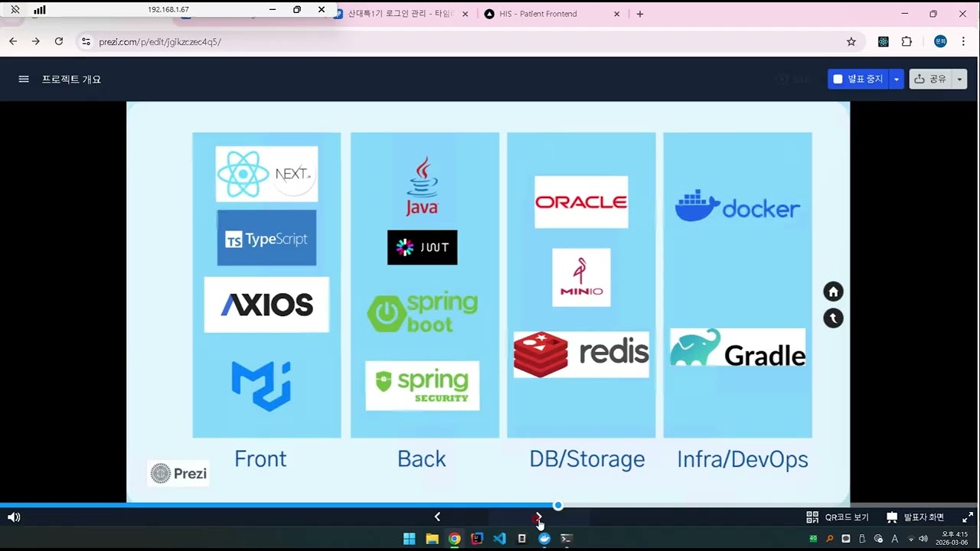Click the Spring Boot logo

tap(422, 312)
